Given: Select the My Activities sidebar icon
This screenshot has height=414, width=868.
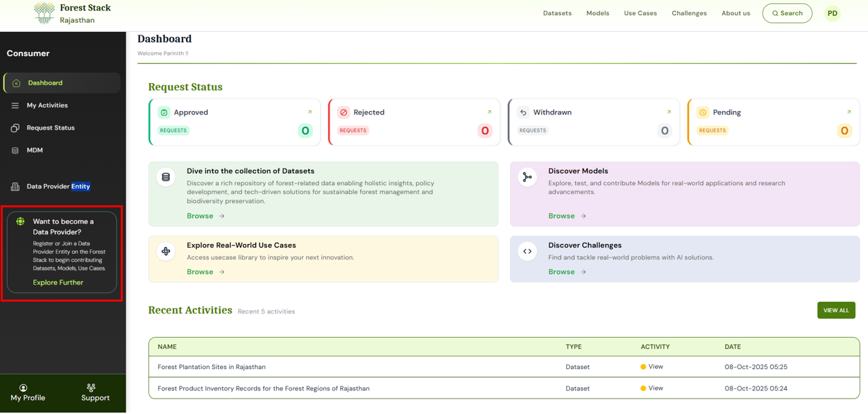Looking at the screenshot, I should 15,105.
